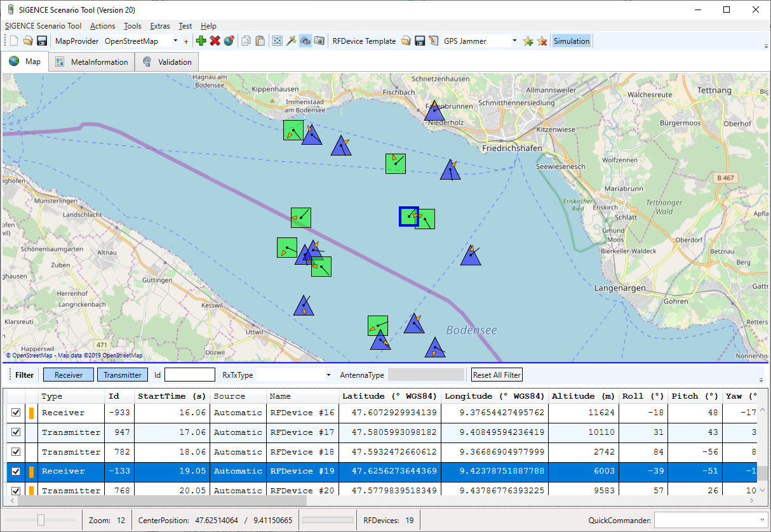Add RFDevice with the green plus icon

point(201,41)
